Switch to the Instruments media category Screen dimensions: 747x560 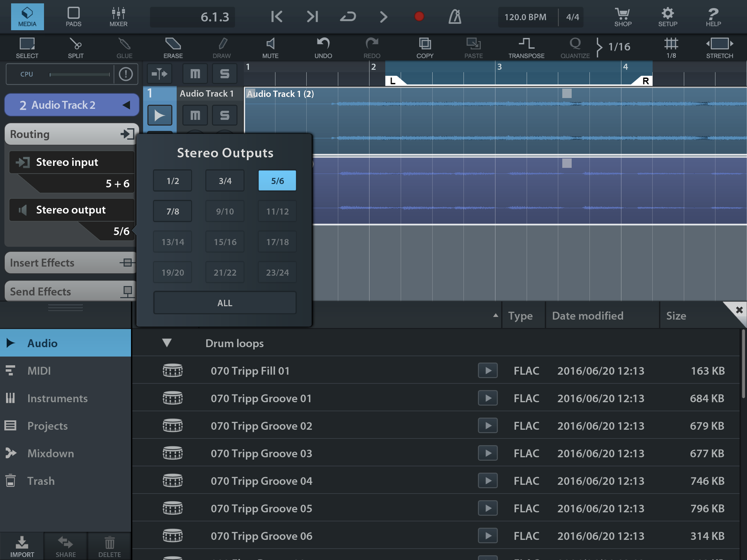point(57,398)
